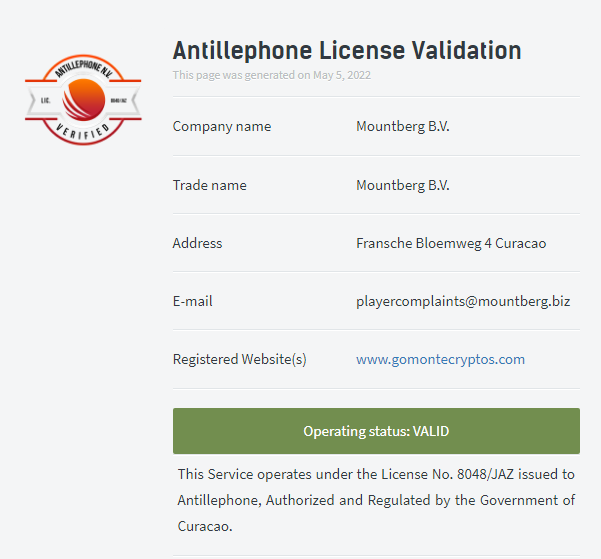Click the Operating status: VALID banner
The height and width of the screenshot is (559, 601).
376,431
